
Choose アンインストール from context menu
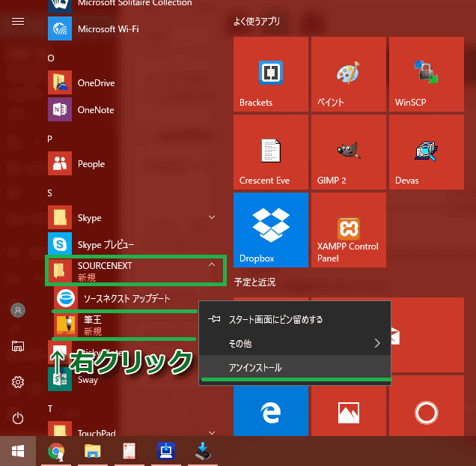(295, 368)
